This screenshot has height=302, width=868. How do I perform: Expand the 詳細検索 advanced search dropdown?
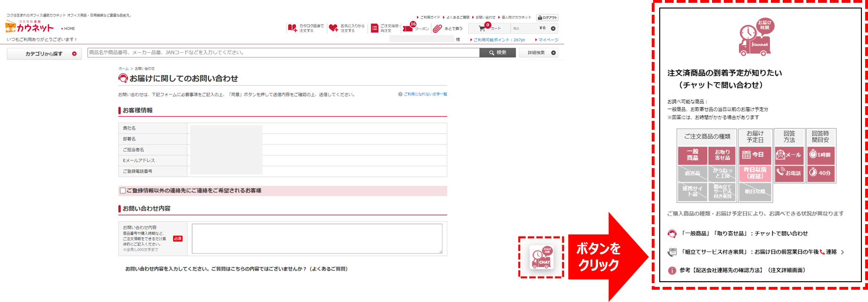click(x=539, y=53)
